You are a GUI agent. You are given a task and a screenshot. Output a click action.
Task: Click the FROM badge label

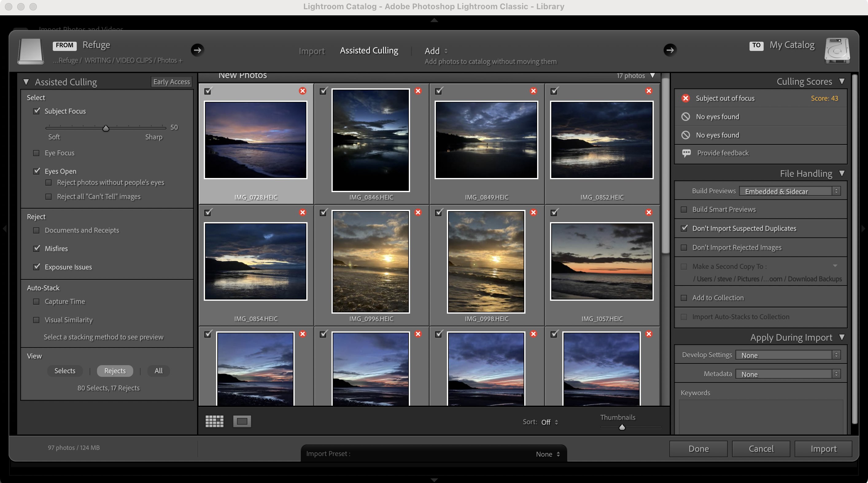click(64, 45)
